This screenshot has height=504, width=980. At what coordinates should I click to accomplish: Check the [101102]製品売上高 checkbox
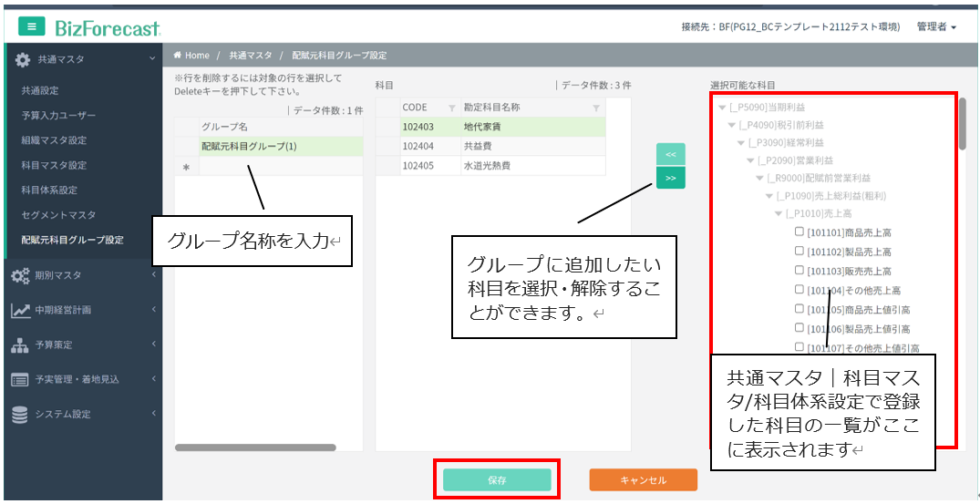click(799, 252)
